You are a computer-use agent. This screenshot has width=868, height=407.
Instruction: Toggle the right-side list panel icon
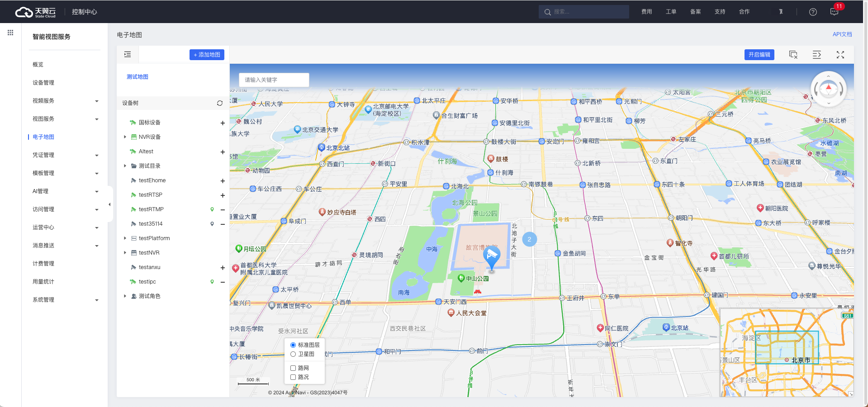tap(817, 55)
